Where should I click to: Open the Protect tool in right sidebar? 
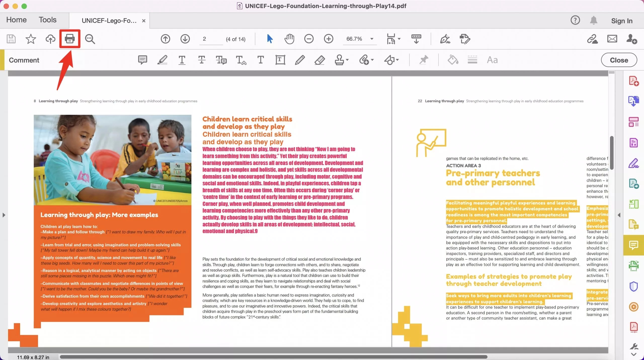pos(633,286)
